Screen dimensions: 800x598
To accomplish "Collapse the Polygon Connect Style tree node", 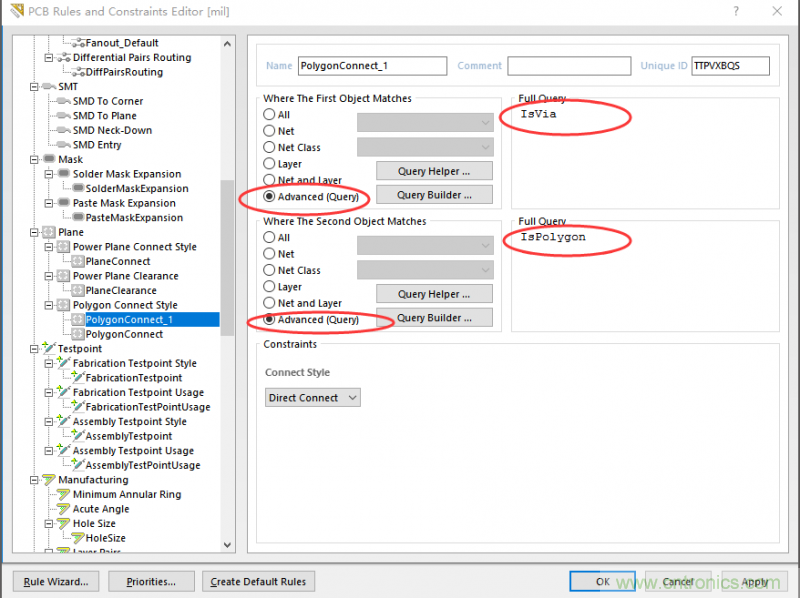I will coord(49,305).
